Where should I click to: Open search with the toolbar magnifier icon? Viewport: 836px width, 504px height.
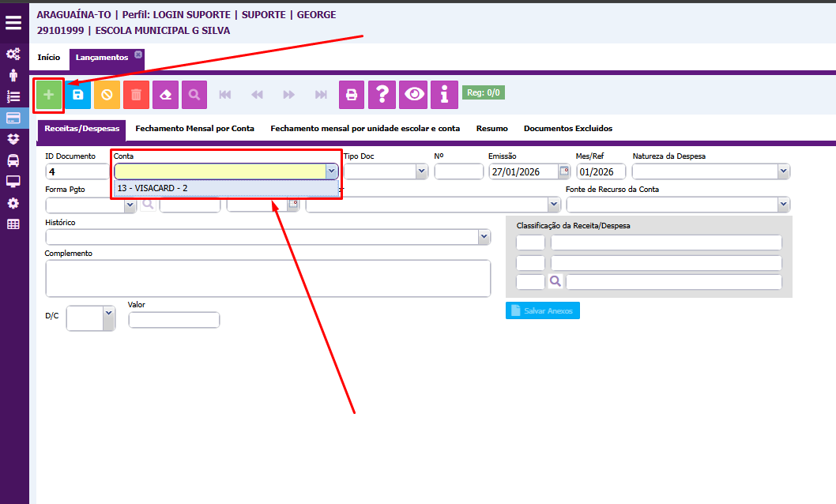(x=194, y=95)
